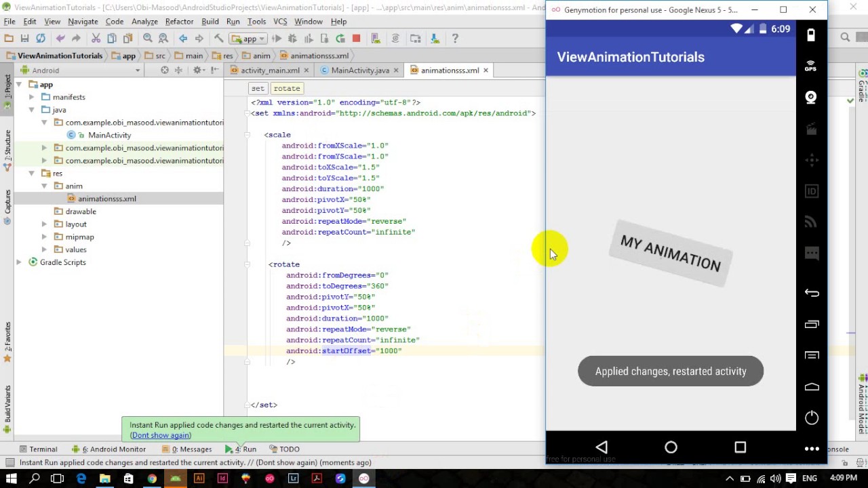Open the Terminal tool window
Image resolution: width=868 pixels, height=488 pixels.
pos(38,449)
